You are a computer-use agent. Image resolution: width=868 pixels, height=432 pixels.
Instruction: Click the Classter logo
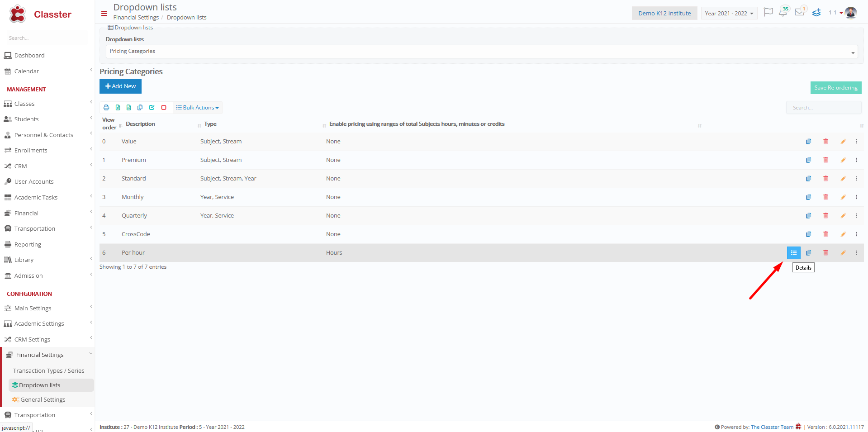(x=40, y=14)
